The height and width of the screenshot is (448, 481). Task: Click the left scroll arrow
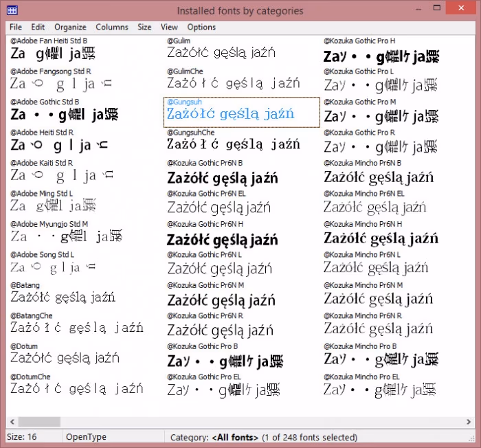point(12,422)
